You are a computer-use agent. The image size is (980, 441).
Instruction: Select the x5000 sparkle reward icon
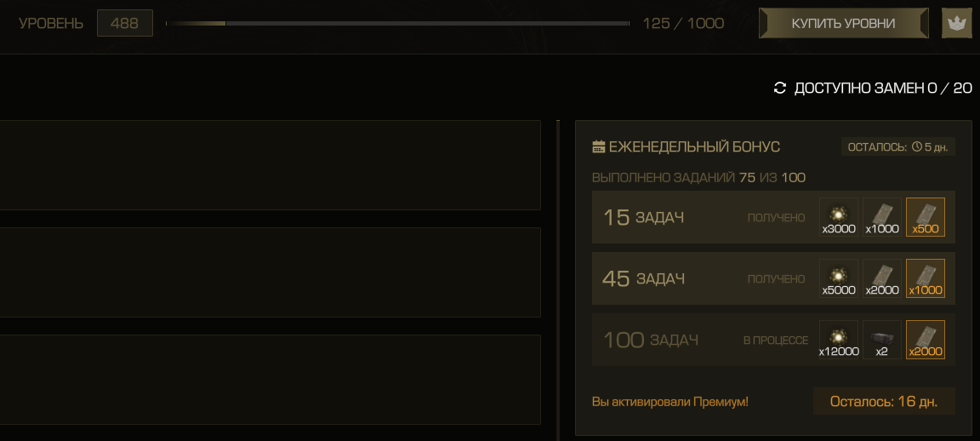pos(839,278)
